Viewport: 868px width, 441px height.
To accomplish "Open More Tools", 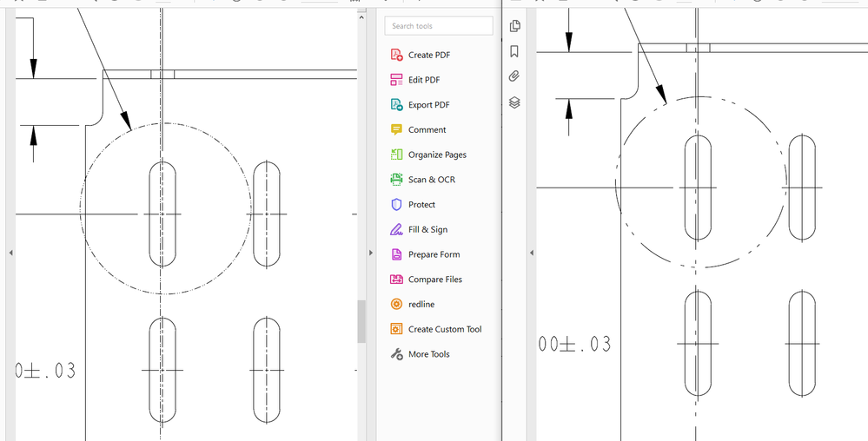I will (428, 354).
